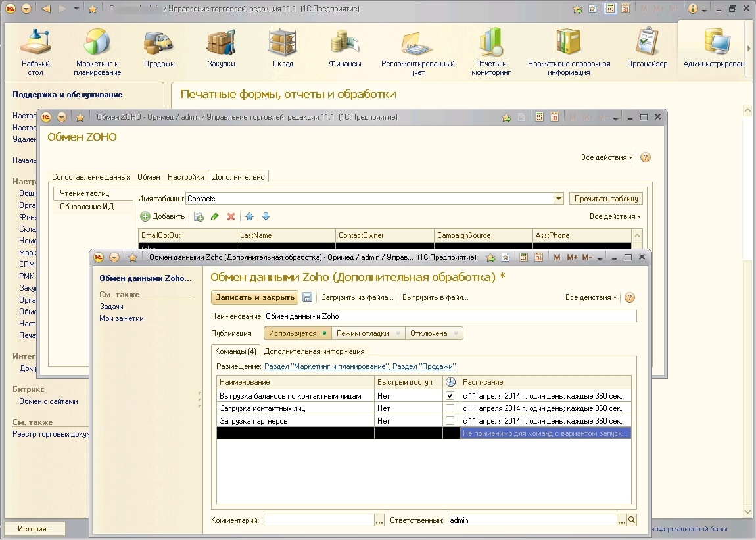Image resolution: width=756 pixels, height=540 pixels.
Task: Delete row with the red X icon
Action: pos(231,216)
